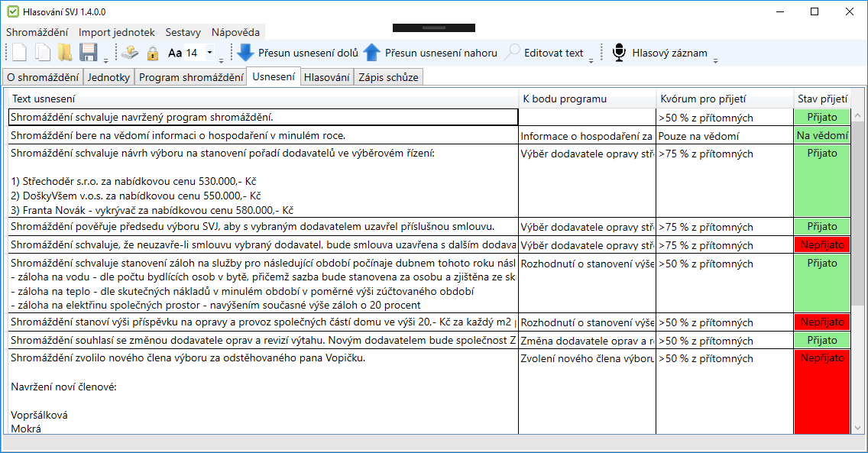Click the Editovat text magnifier button
This screenshot has height=453, width=868.
point(546,53)
